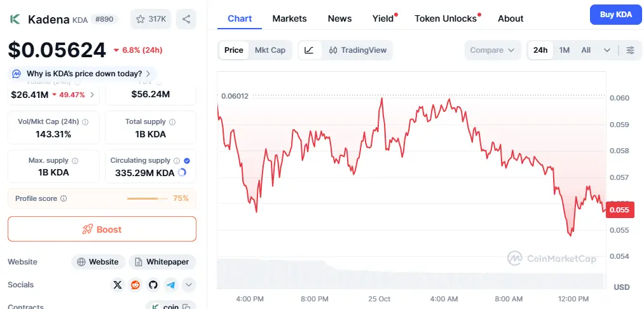Open chart settings sliders icon

(630, 50)
